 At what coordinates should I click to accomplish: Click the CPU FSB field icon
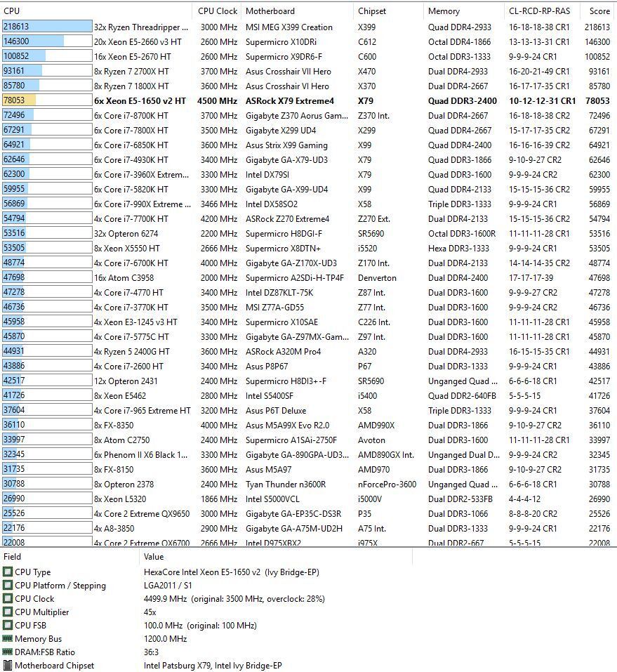coord(7,625)
